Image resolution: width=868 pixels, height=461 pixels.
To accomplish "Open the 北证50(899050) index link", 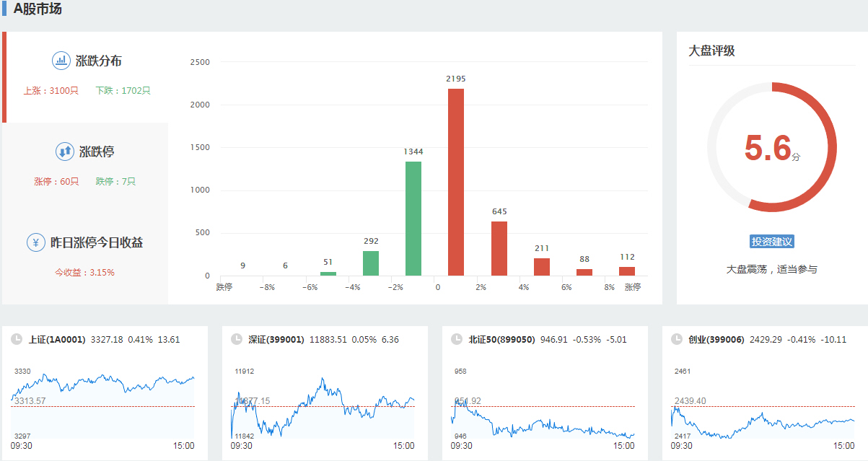I will tap(501, 339).
